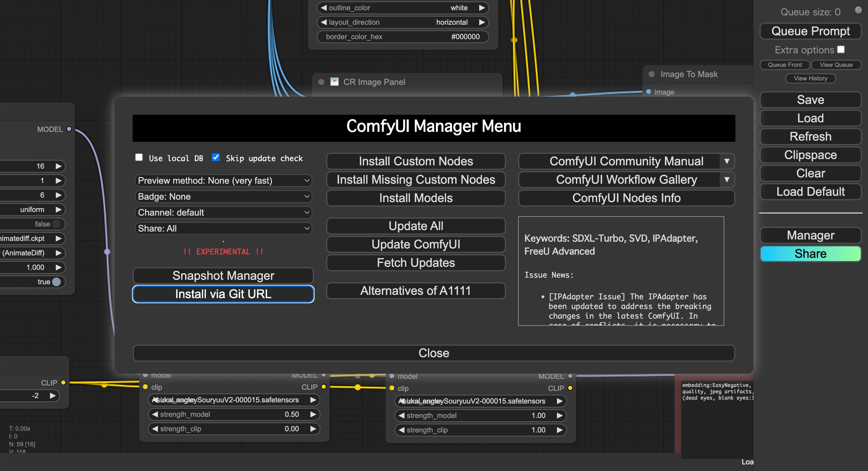The image size is (868, 471).
Task: Uncheck Skip update check
Action: point(216,157)
